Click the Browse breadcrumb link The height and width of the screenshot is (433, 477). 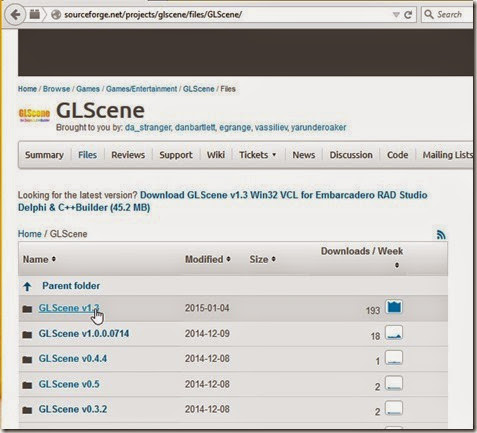pyautogui.click(x=57, y=89)
